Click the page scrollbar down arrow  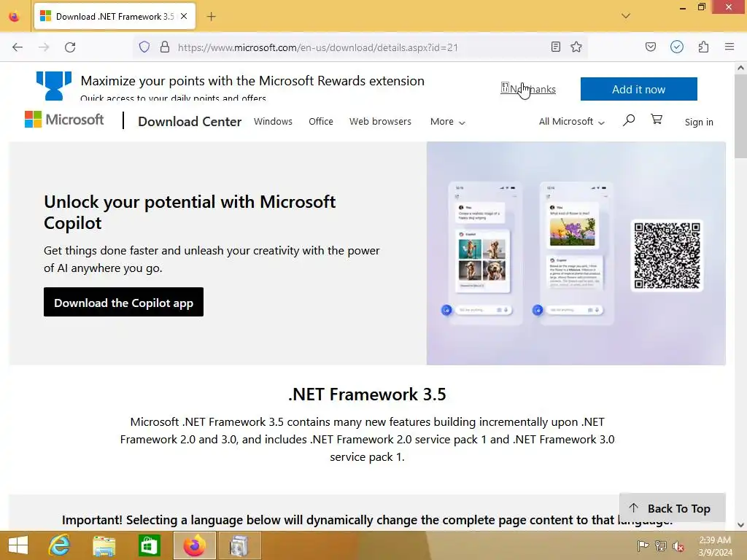coord(740,525)
